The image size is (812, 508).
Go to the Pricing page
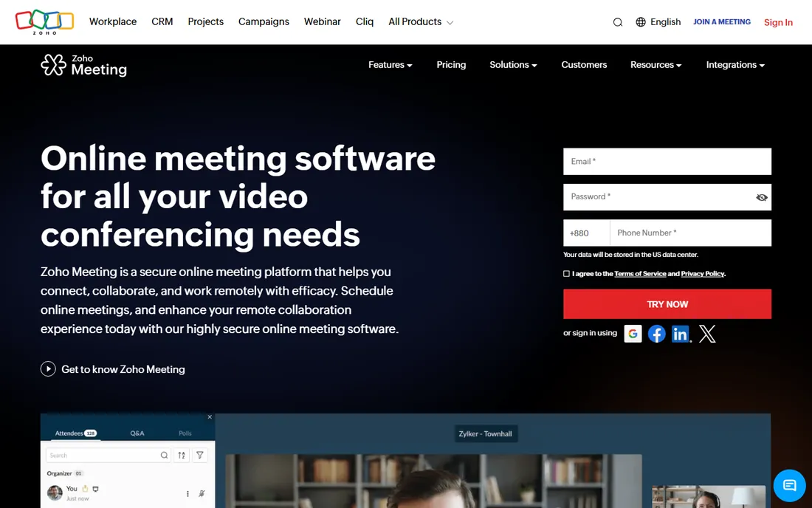(x=451, y=65)
